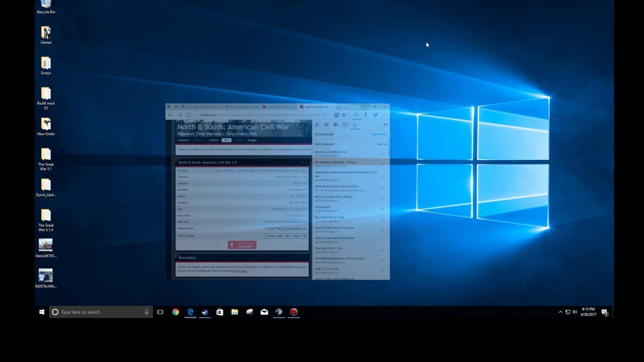
Task: Open the volume control tray icon
Action: pyautogui.click(x=575, y=312)
